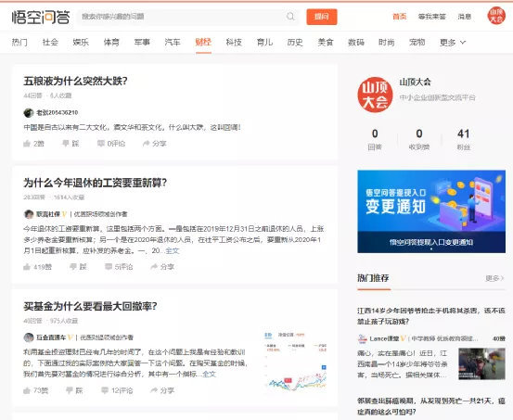Click the 山顶大会 avatar in header
513x420 pixels.
click(x=496, y=16)
